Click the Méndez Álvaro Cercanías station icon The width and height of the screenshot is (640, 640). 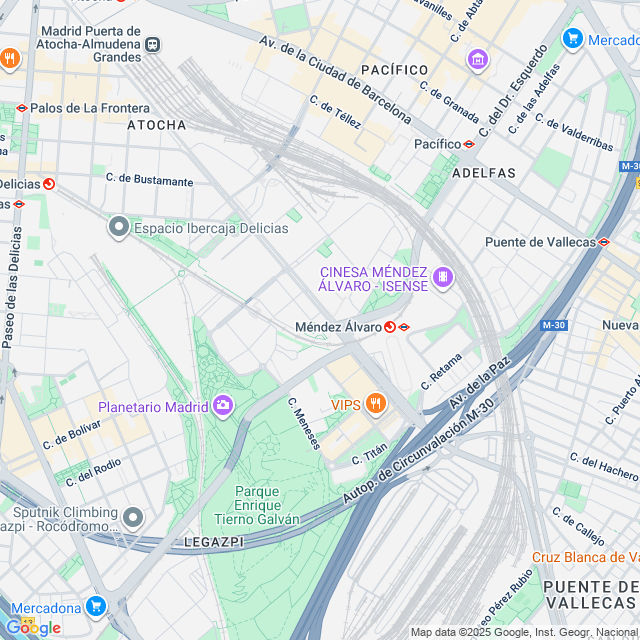click(390, 327)
